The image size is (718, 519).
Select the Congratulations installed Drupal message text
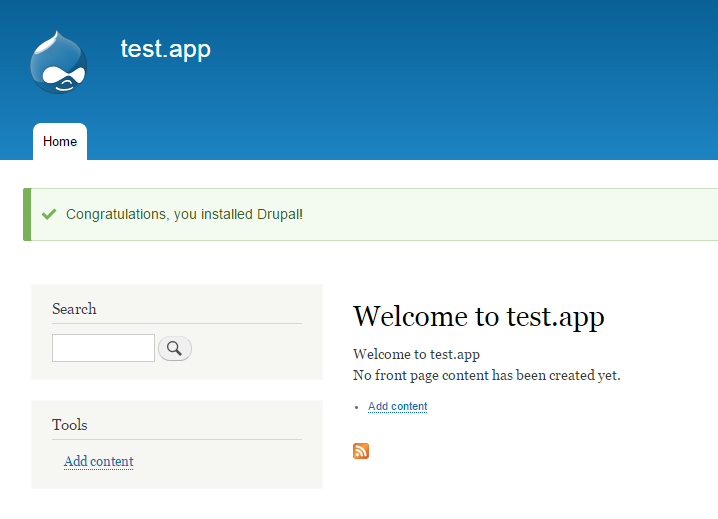[x=184, y=214]
